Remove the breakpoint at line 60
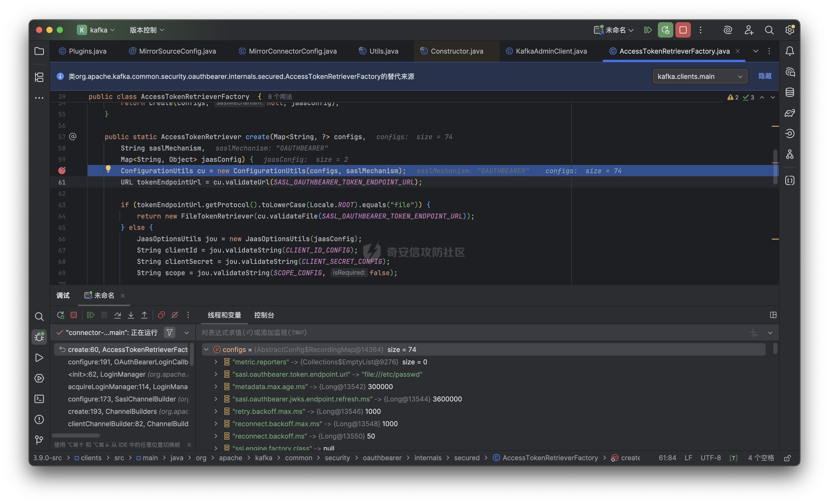This screenshot has height=504, width=829. coord(62,171)
